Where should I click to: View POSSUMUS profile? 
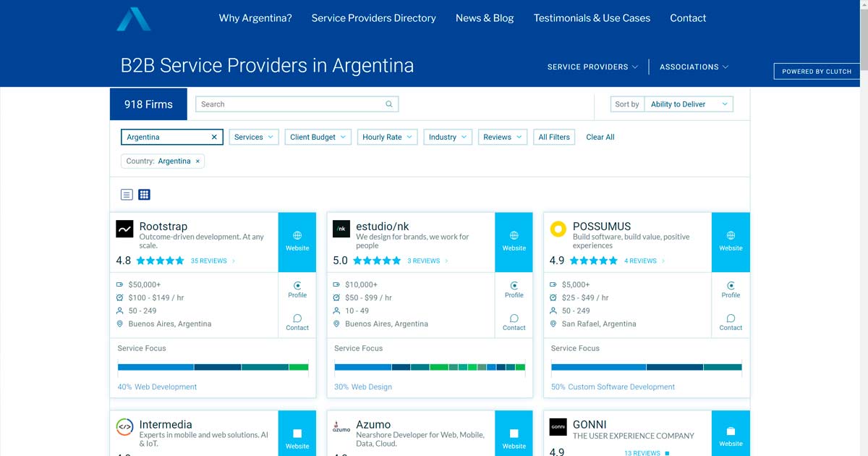pos(731,290)
